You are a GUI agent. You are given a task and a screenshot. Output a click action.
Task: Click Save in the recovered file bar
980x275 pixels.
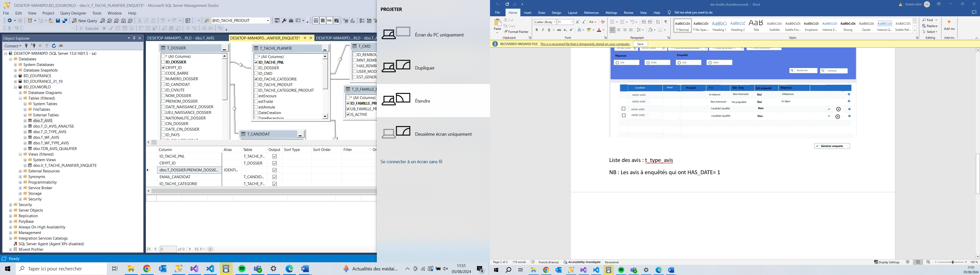(640, 44)
